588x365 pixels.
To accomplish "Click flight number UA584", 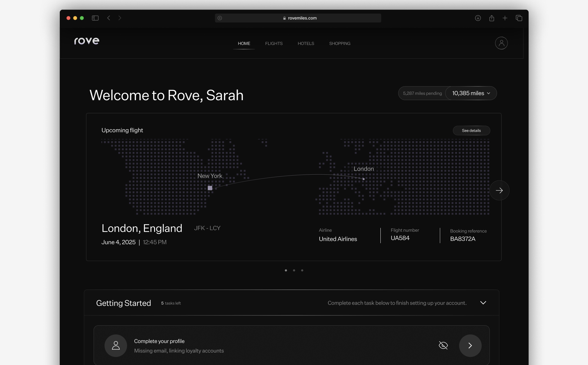I will point(400,238).
